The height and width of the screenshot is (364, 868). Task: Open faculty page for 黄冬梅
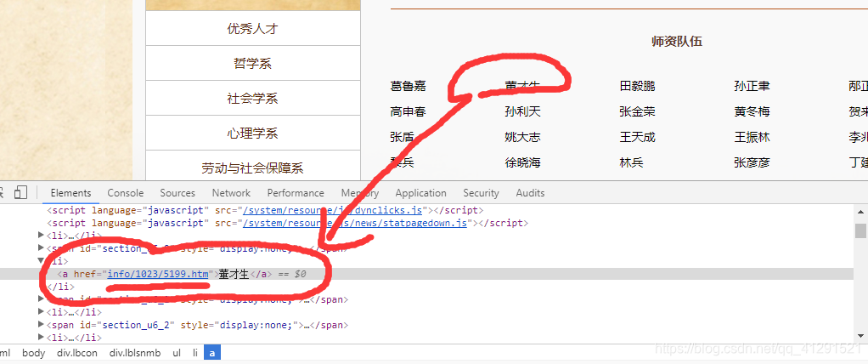(752, 111)
